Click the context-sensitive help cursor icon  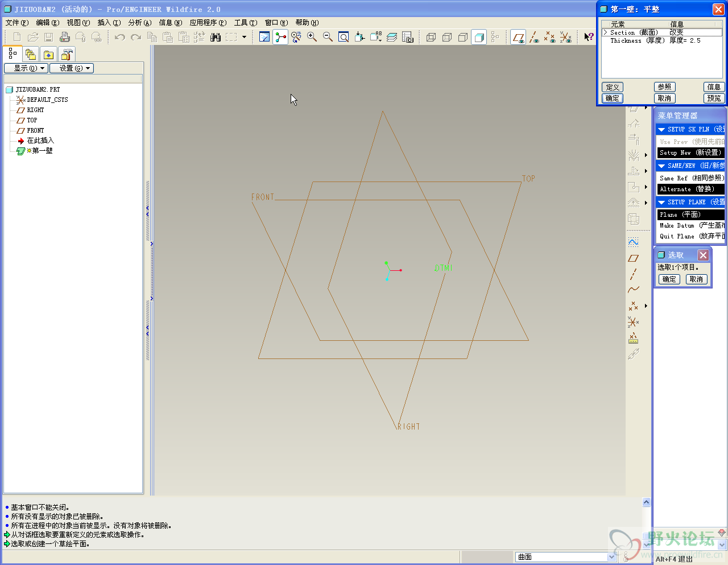tap(589, 37)
